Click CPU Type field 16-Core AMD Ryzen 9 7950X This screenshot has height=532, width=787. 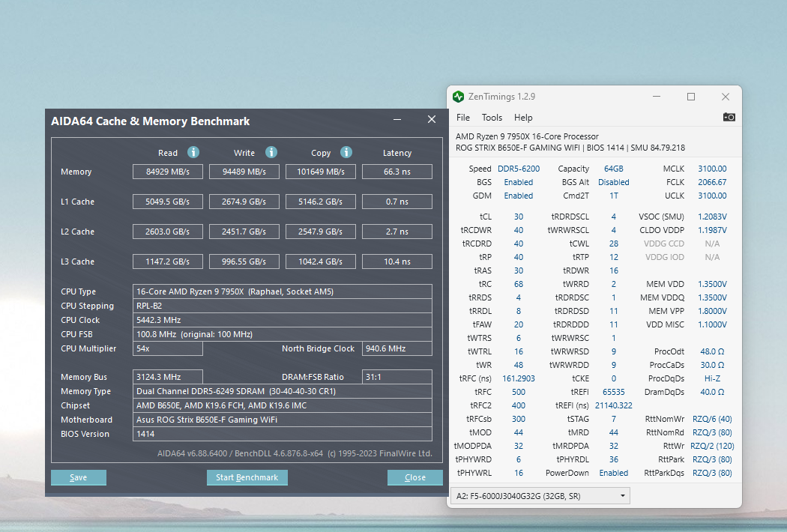[282, 291]
